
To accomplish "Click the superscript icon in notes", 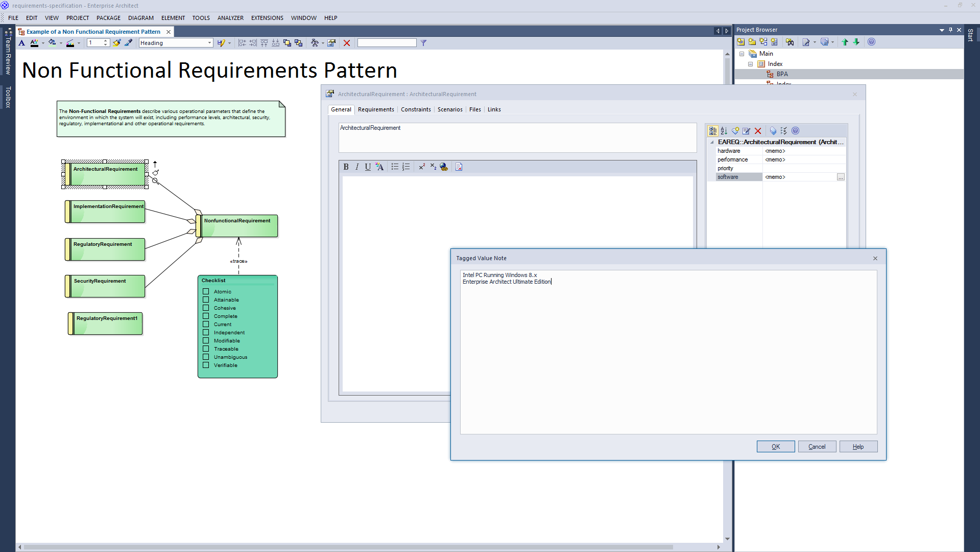I will pyautogui.click(x=422, y=167).
